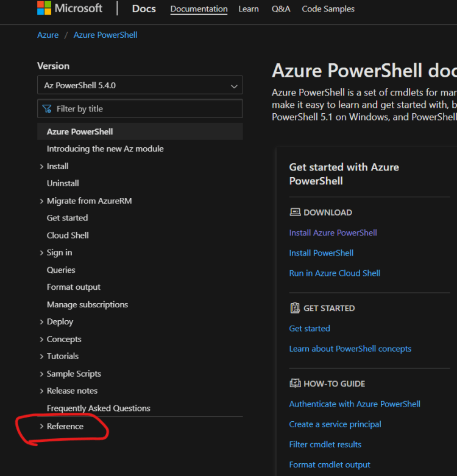Screen dimensions: 457x476
Task: Select the Q&A nav item
Action: click(281, 9)
